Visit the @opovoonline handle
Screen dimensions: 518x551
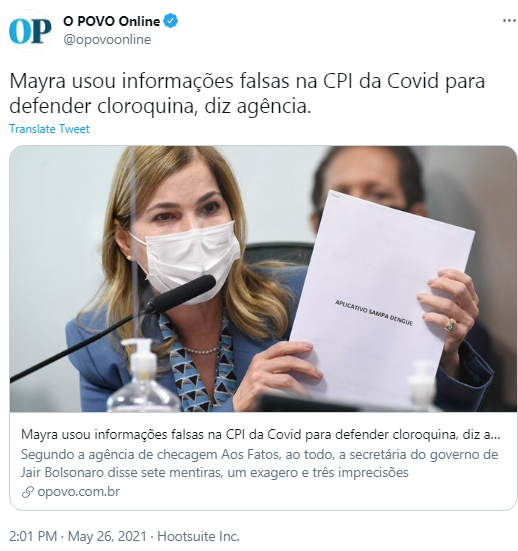[x=107, y=39]
